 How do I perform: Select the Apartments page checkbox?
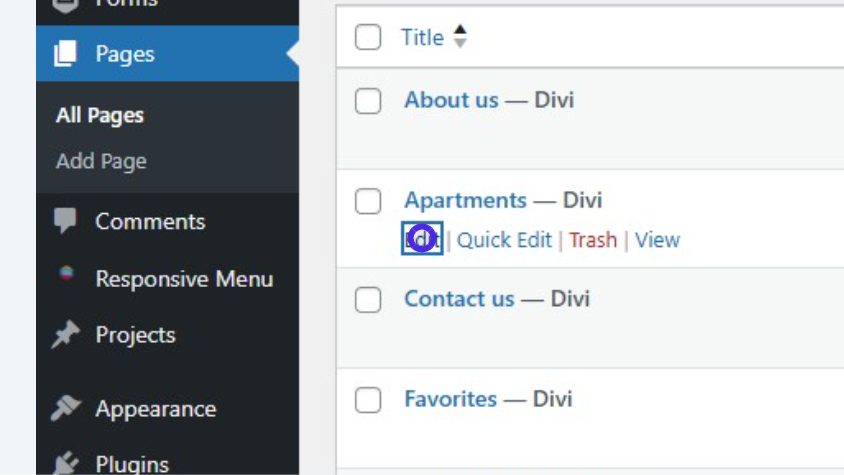368,201
